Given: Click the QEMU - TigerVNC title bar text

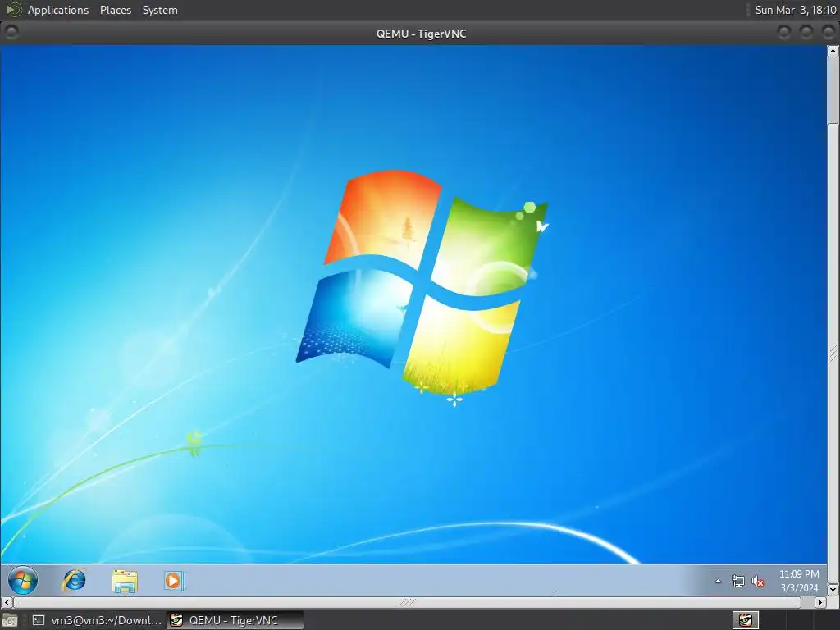Looking at the screenshot, I should (x=421, y=33).
